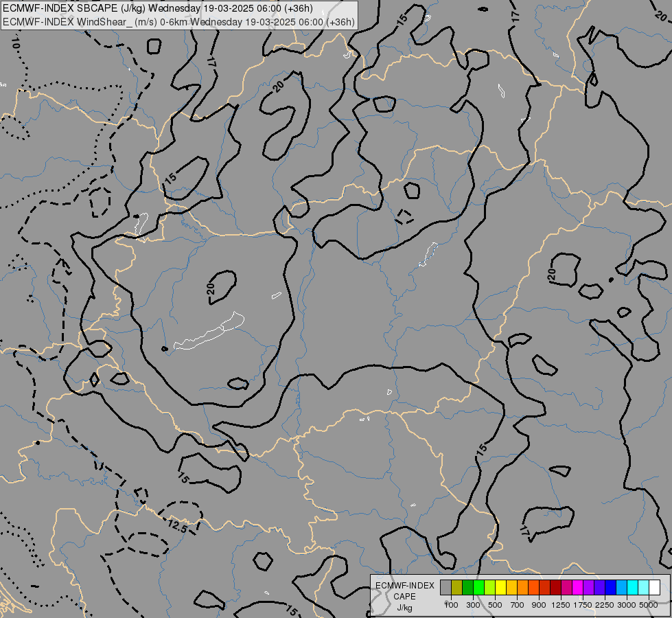Click the 5000 value under the legend
The height and width of the screenshot is (618, 672).
649,605
